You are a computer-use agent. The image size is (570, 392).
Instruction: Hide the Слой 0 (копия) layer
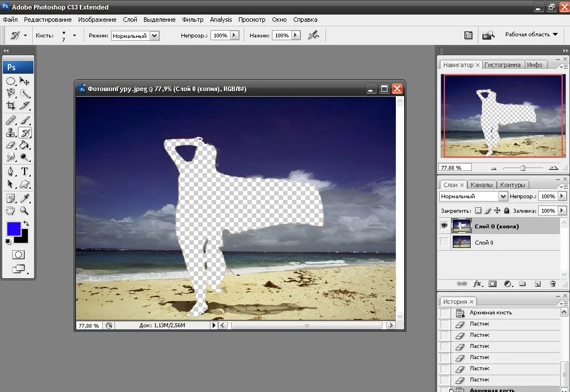pos(444,226)
